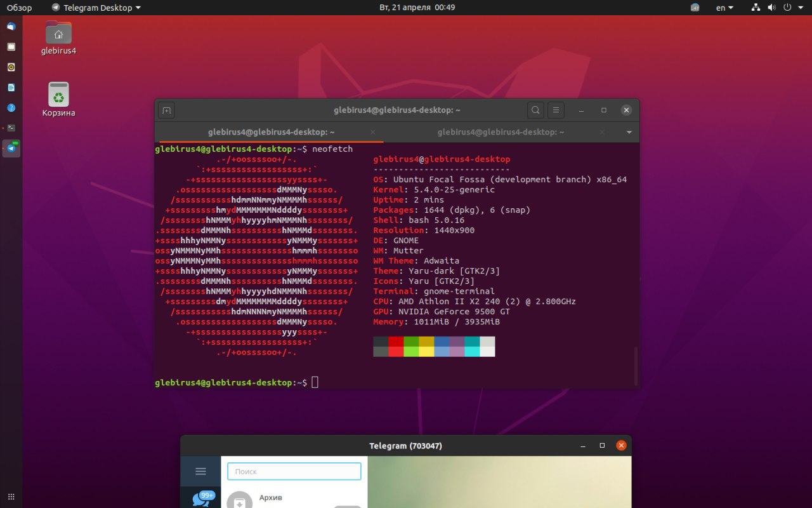The width and height of the screenshot is (812, 508).
Task: Close the first terminal tab
Action: pyautogui.click(x=373, y=132)
